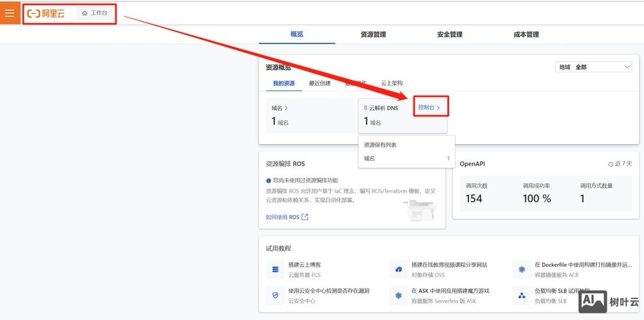644x320 pixels.
Task: Click the shield icon for 云安全中心 tutorial
Action: 275,296
